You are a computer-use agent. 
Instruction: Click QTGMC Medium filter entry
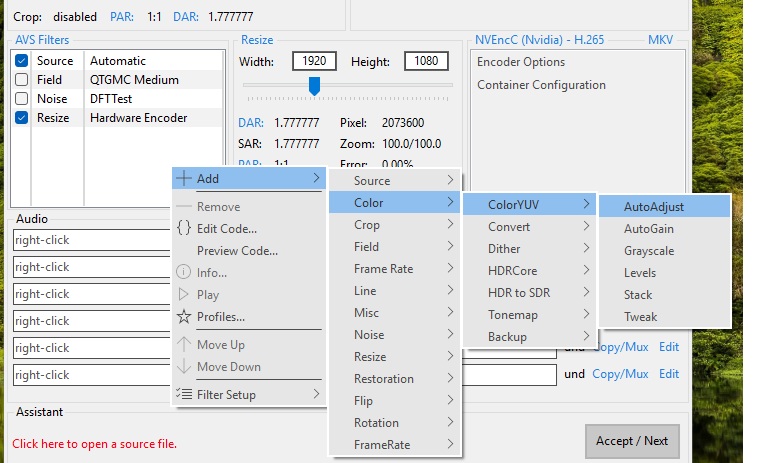(x=134, y=80)
